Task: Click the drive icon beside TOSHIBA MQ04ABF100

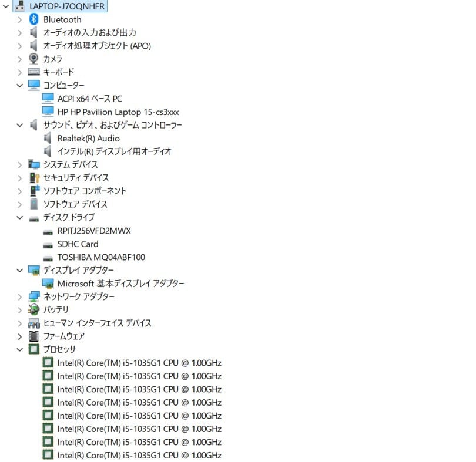Action: tap(48, 259)
